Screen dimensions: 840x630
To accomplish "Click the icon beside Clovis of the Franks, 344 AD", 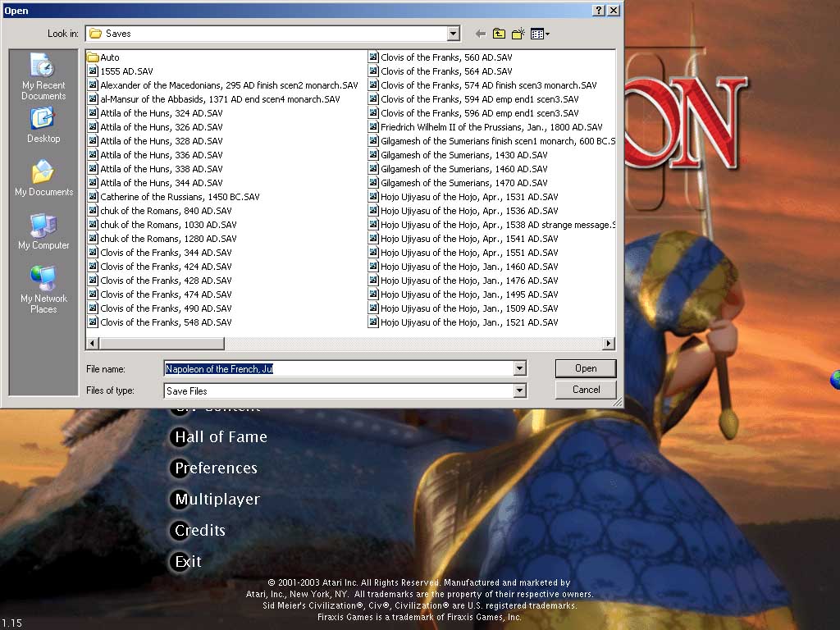I will point(93,253).
